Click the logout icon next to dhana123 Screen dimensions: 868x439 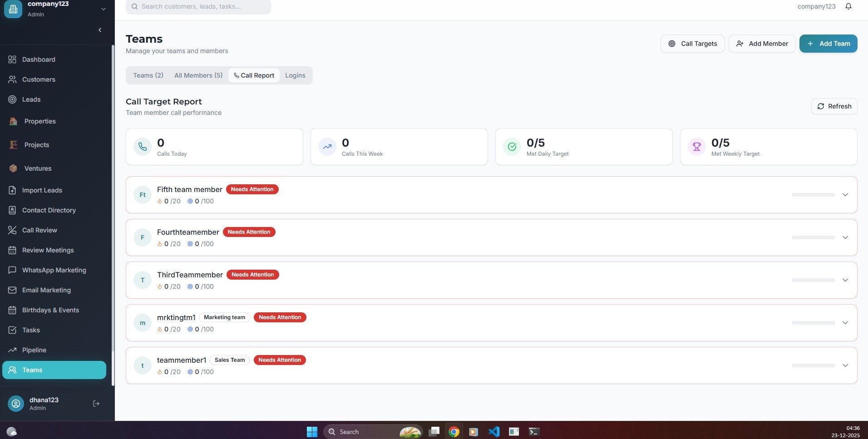tap(96, 403)
